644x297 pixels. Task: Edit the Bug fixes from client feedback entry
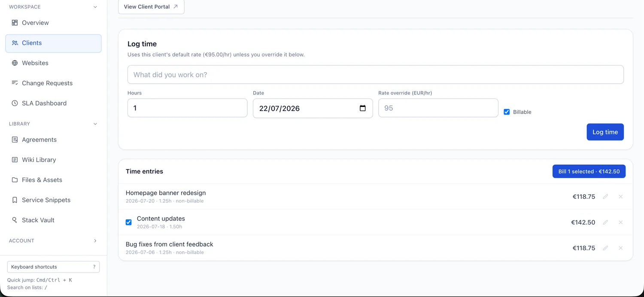(x=605, y=248)
